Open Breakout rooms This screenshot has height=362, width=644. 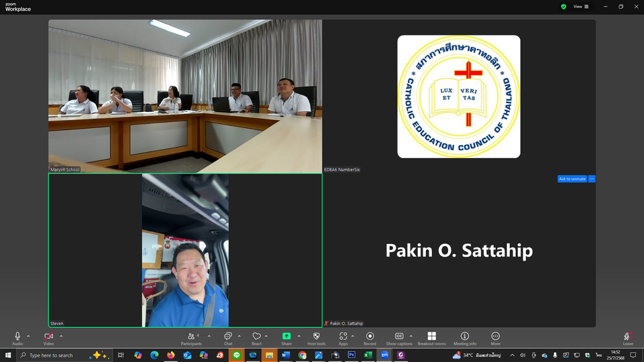(431, 338)
